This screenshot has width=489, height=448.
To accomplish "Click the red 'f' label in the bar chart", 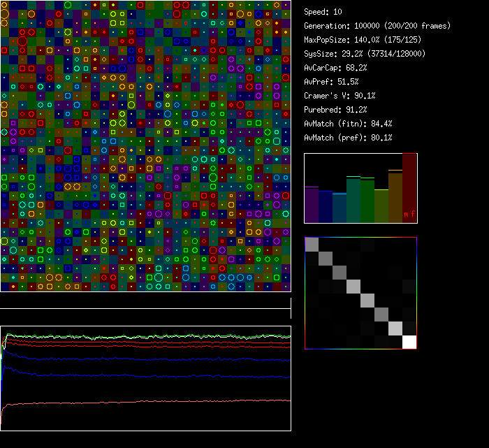I will 412,214.
